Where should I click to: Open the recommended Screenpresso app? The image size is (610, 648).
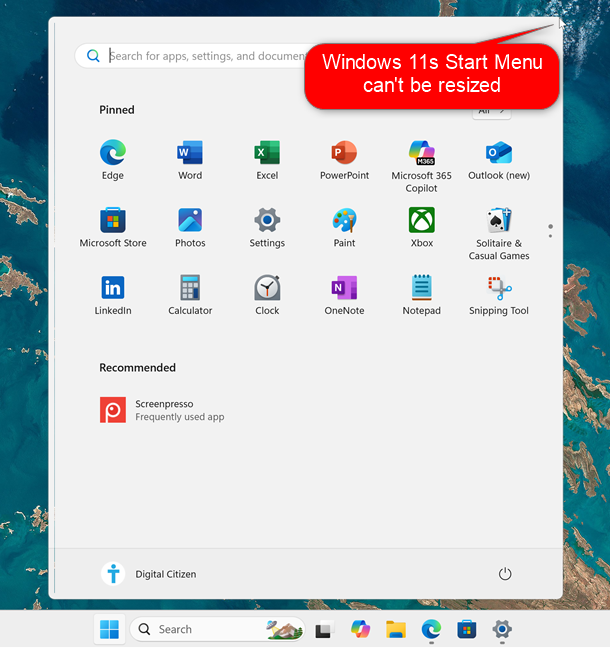click(162, 410)
